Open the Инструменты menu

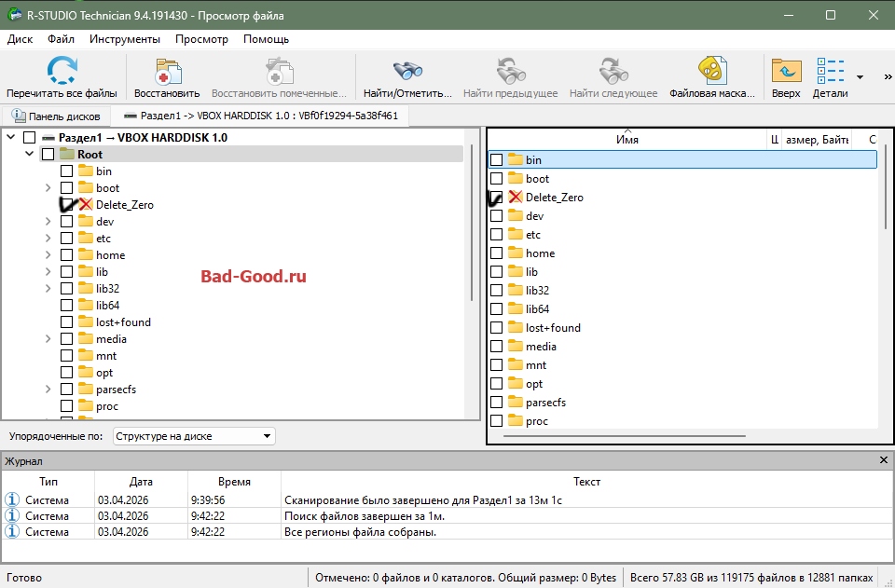coord(125,39)
